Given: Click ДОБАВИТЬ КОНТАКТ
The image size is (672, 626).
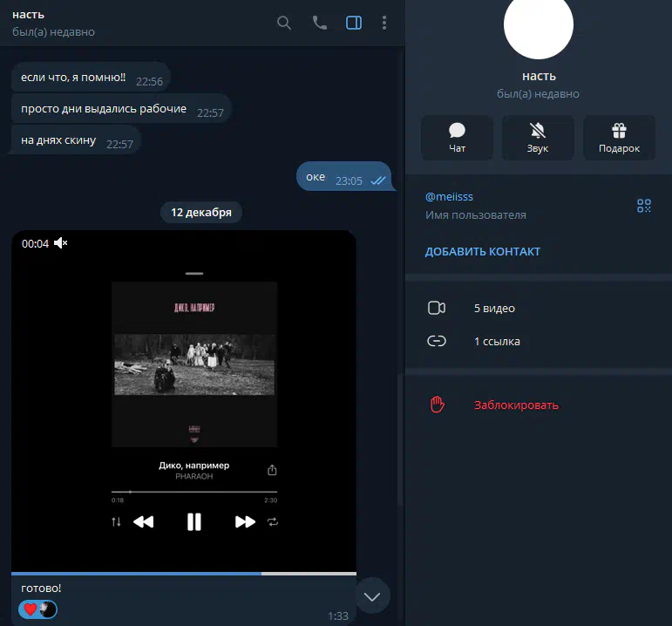Looking at the screenshot, I should pyautogui.click(x=483, y=252).
